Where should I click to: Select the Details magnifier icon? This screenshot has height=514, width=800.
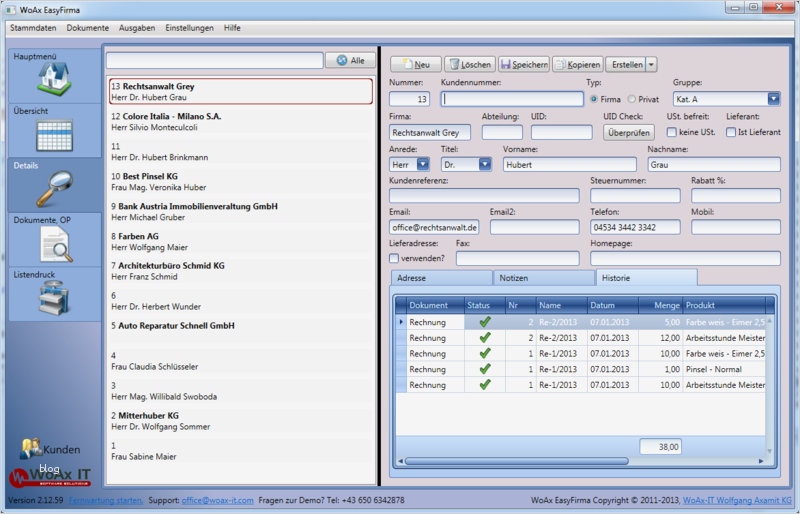[55, 189]
